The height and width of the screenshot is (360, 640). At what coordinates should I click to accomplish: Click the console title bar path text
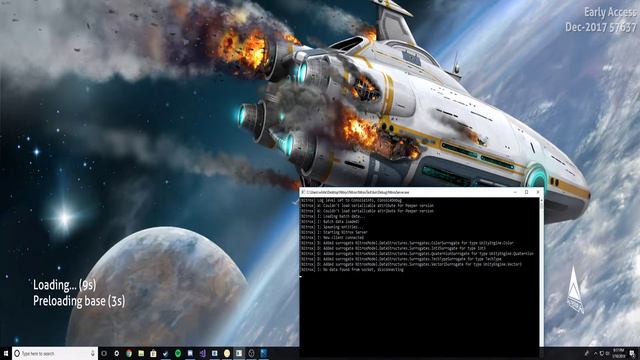point(358,192)
